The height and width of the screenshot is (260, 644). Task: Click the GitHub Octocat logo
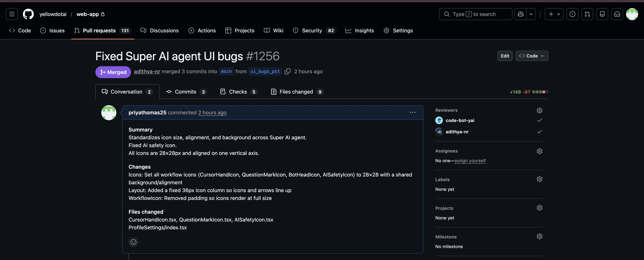click(28, 14)
